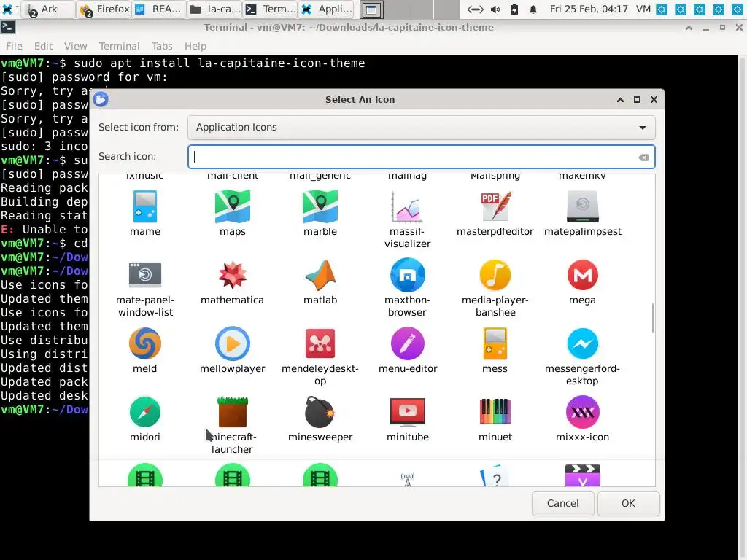Image resolution: width=747 pixels, height=560 pixels.
Task: Switch to the Firefox taskbar item
Action: 104,9
